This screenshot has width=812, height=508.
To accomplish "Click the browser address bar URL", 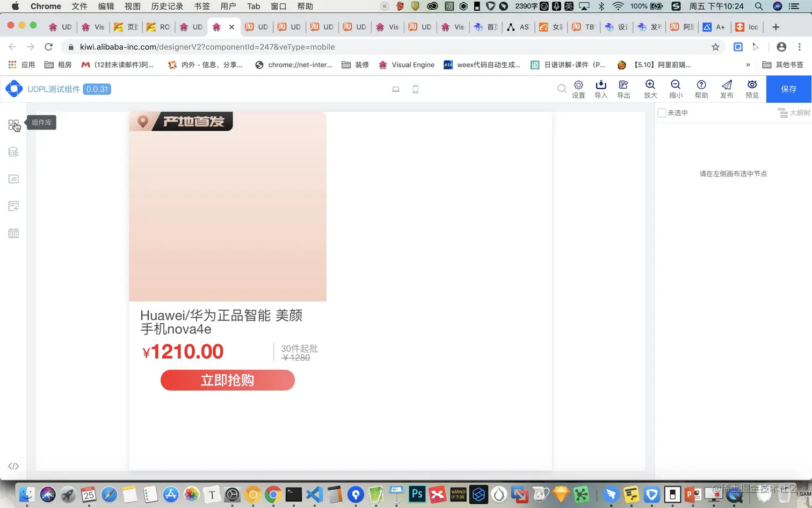I will click(x=207, y=47).
